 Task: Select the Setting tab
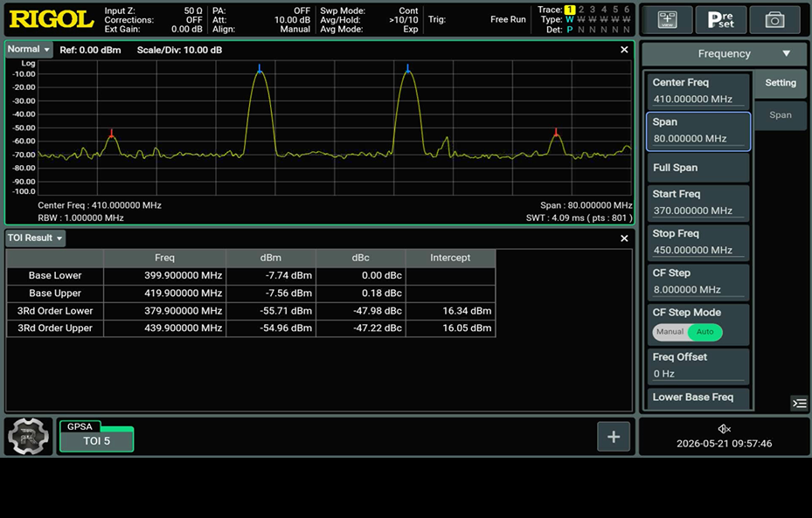(780, 83)
